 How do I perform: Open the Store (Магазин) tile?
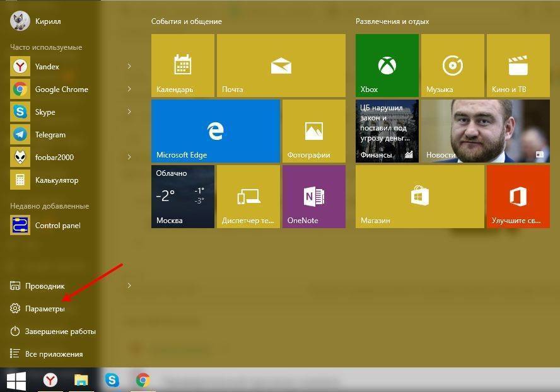419,196
